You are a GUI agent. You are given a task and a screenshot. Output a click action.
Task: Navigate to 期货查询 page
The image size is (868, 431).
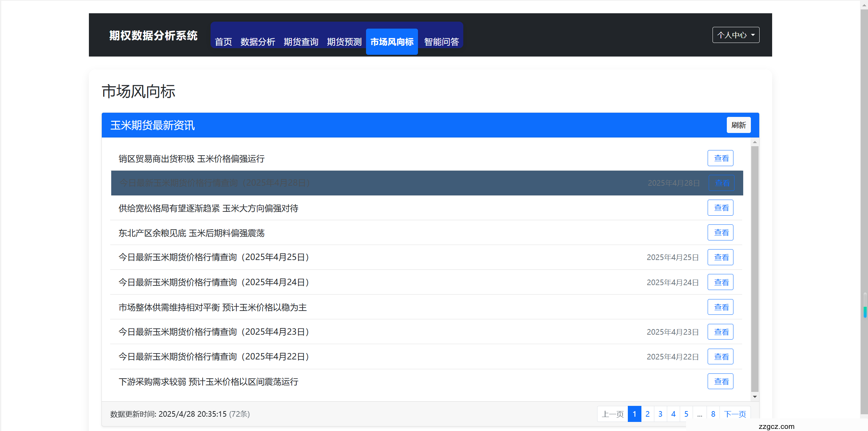coord(300,42)
